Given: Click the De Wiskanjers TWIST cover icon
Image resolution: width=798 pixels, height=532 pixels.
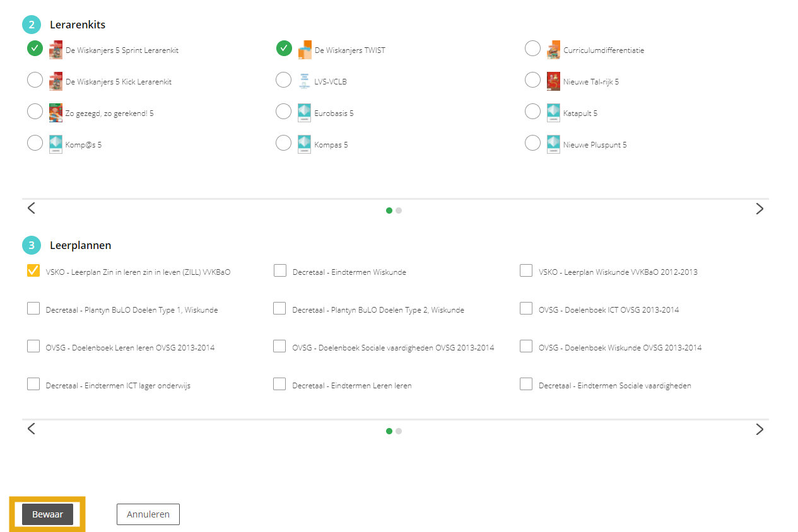Looking at the screenshot, I should tap(305, 50).
